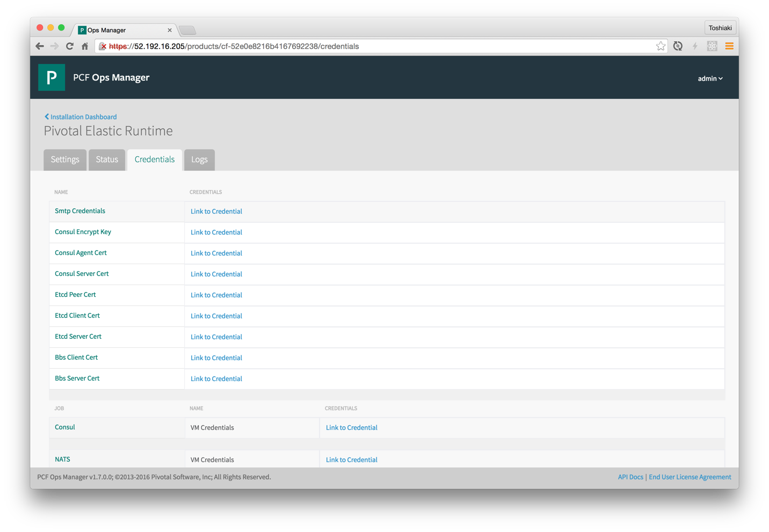The height and width of the screenshot is (532, 769).
Task: Switch to the Settings tab
Action: click(x=65, y=159)
